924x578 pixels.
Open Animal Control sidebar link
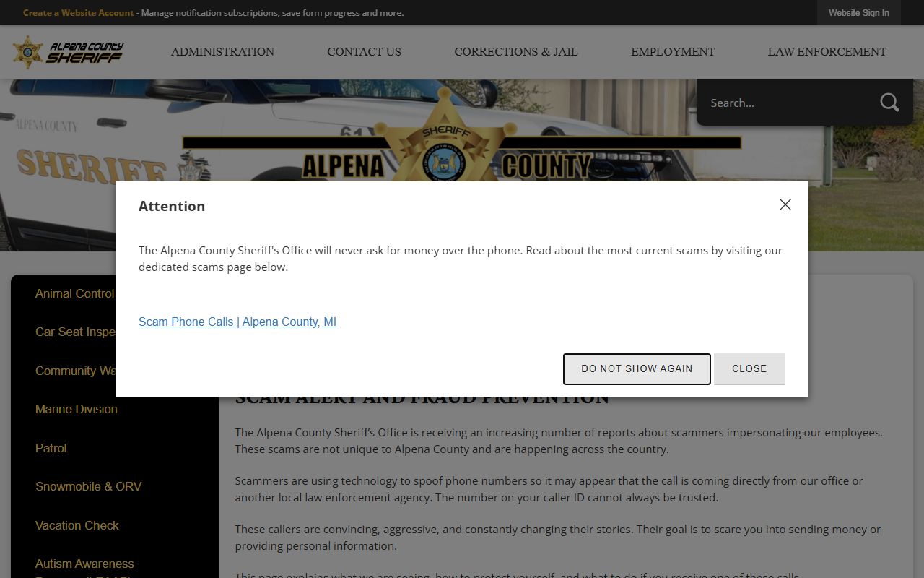75,293
